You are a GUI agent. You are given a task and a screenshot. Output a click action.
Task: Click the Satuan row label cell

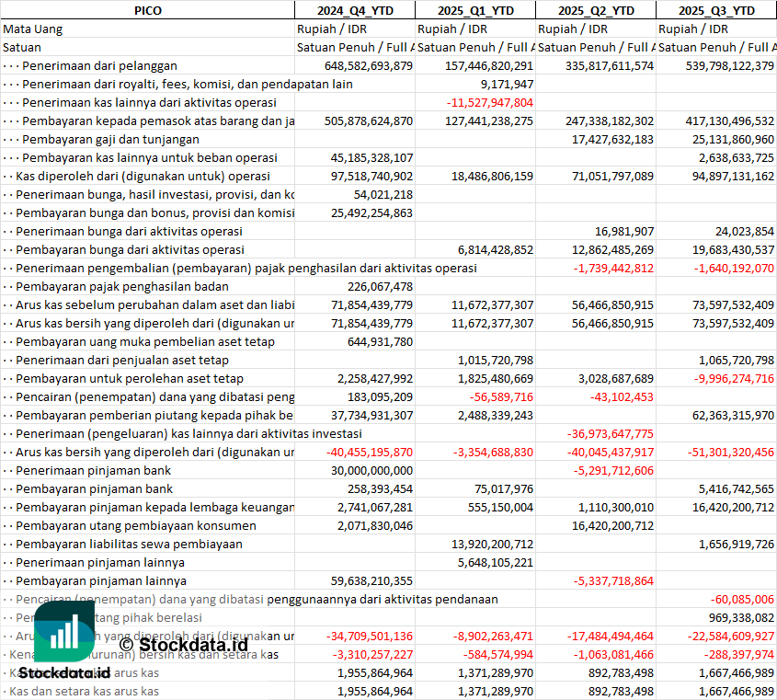coord(22,47)
